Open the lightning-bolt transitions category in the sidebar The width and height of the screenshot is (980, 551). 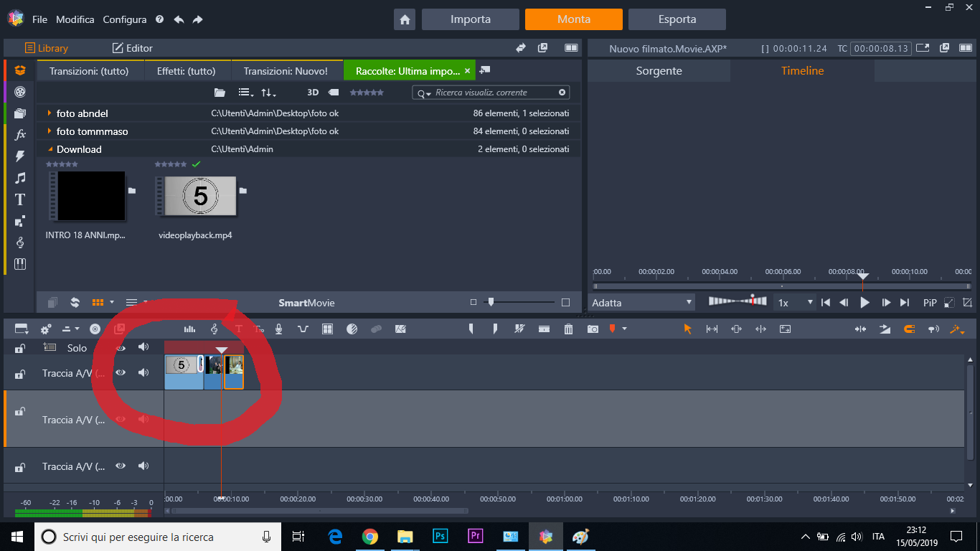[20, 156]
